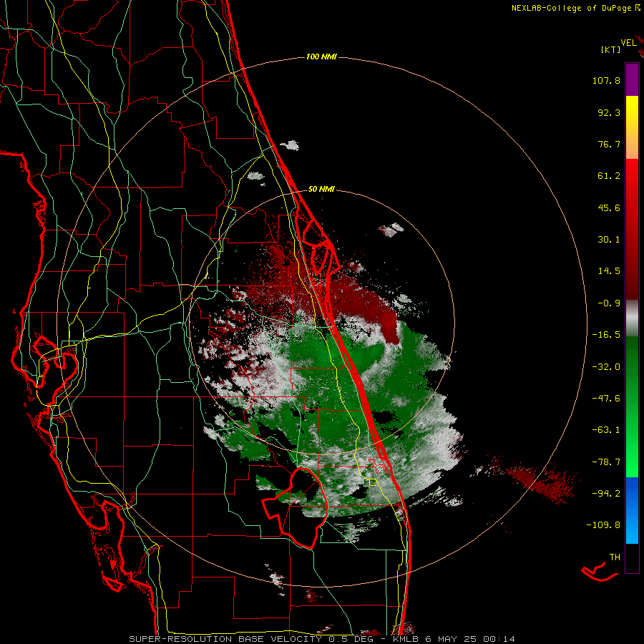The image size is (644, 644).
Task: Select the 45.6 scale value
Action: 609,208
